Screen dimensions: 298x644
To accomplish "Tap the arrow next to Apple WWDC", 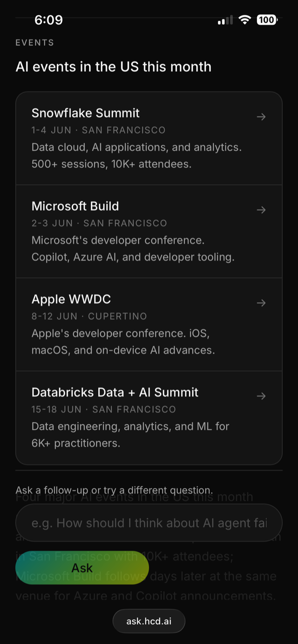I will [261, 303].
